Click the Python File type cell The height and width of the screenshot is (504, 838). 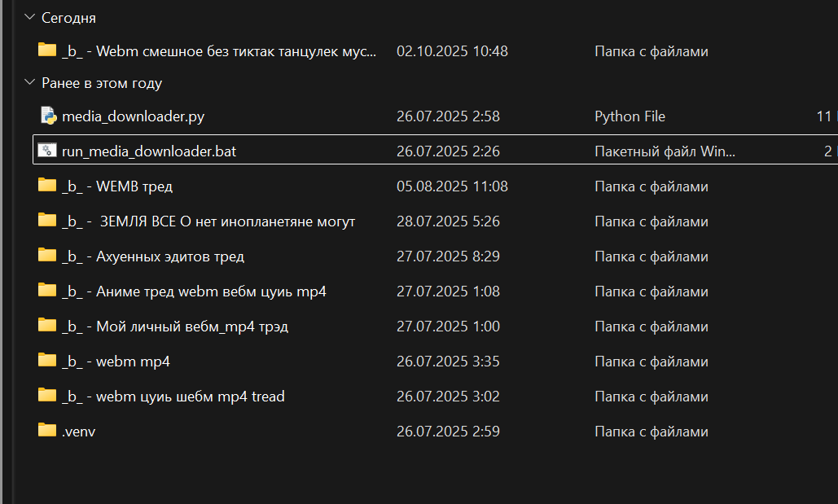(x=630, y=116)
